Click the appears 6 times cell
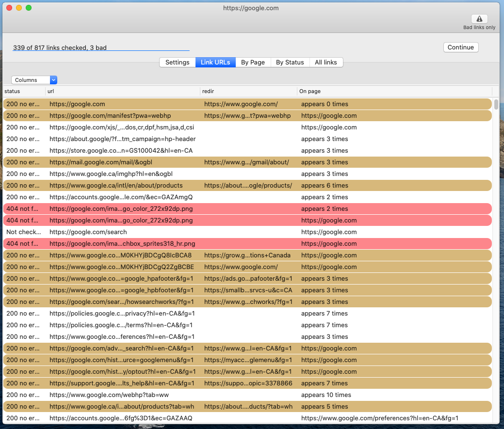Screen dimensions: 504x429 tap(325, 185)
